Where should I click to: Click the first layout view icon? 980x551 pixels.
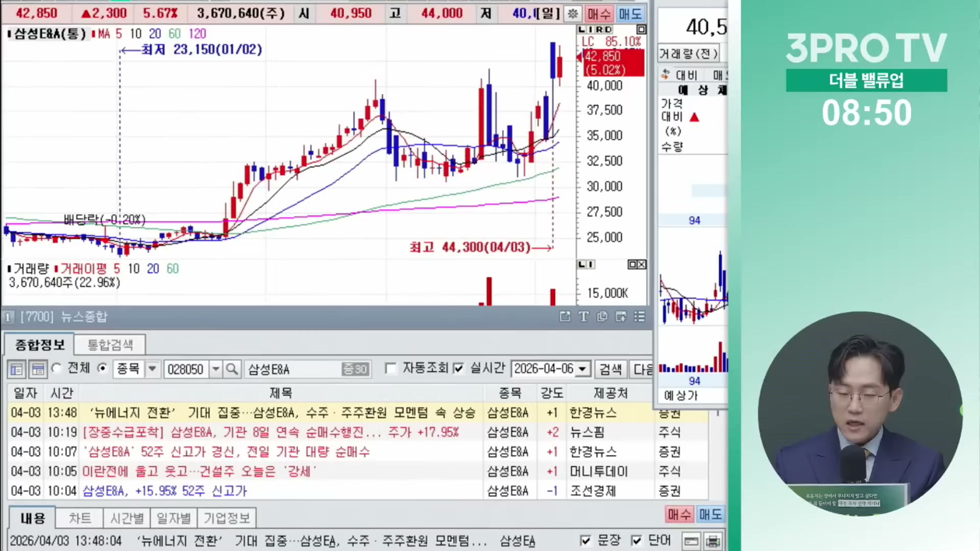(16, 369)
